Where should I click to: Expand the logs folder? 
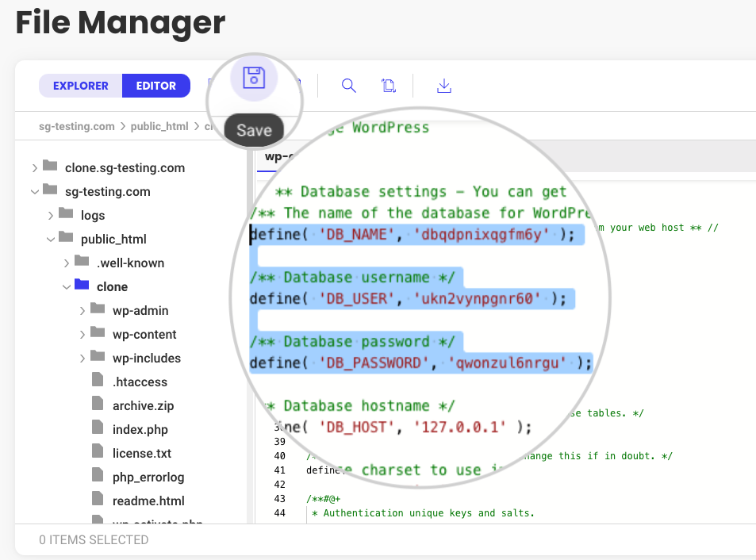(x=51, y=216)
